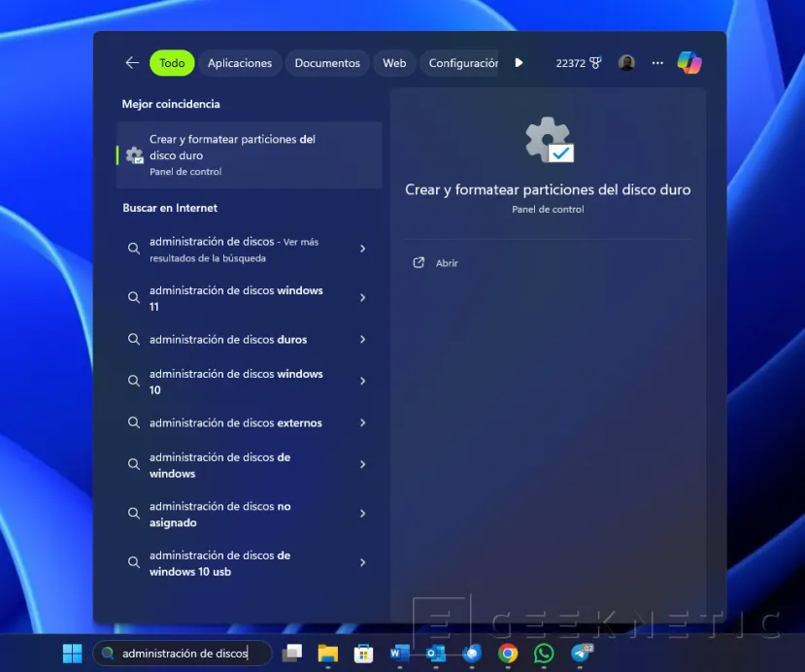Click Abrir to open Disk Management
The image size is (805, 672).
447,262
